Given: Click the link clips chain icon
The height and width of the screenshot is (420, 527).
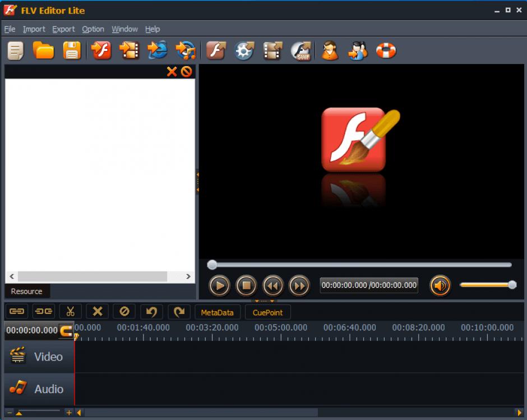Looking at the screenshot, I should [x=17, y=312].
